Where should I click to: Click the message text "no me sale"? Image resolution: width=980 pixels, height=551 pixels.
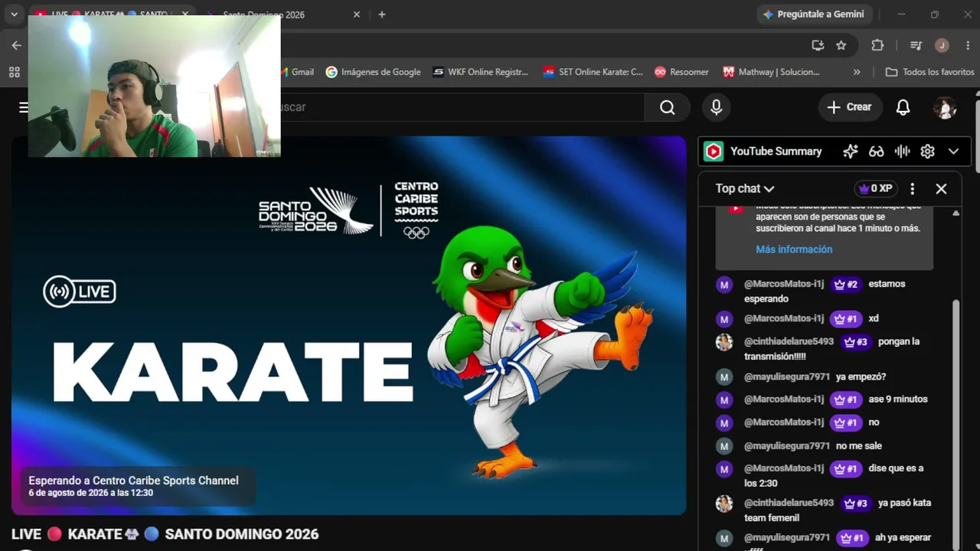click(859, 446)
